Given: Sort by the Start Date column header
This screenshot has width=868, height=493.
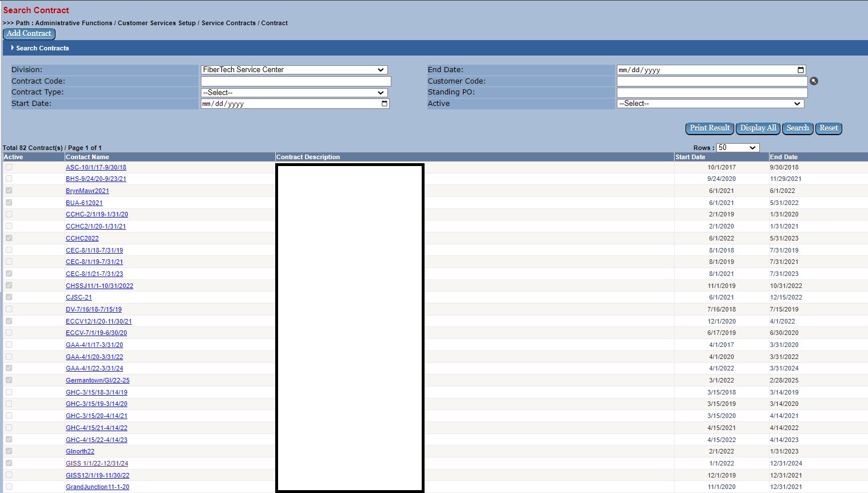Looking at the screenshot, I should click(x=690, y=157).
